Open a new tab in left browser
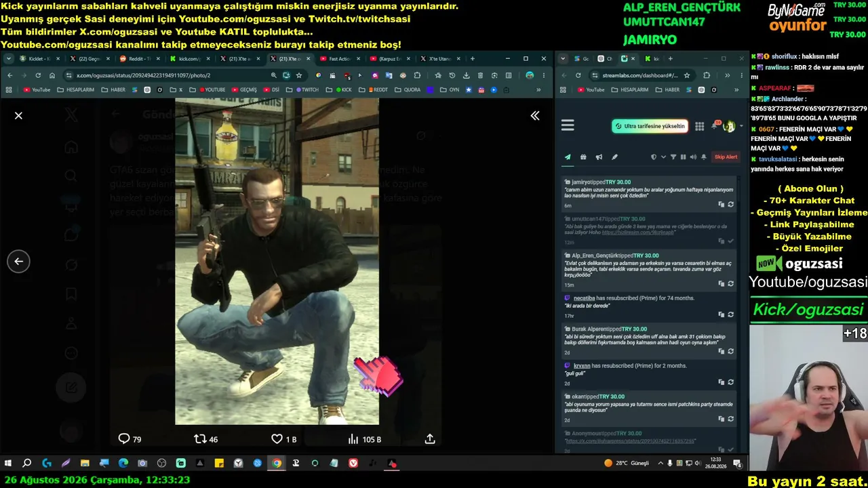868x488 pixels. [473, 59]
